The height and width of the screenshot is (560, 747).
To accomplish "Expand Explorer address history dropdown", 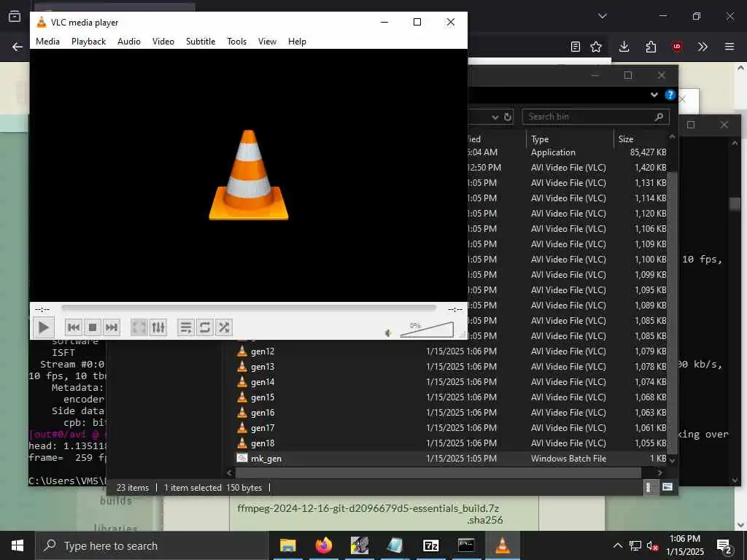I will pos(495,117).
